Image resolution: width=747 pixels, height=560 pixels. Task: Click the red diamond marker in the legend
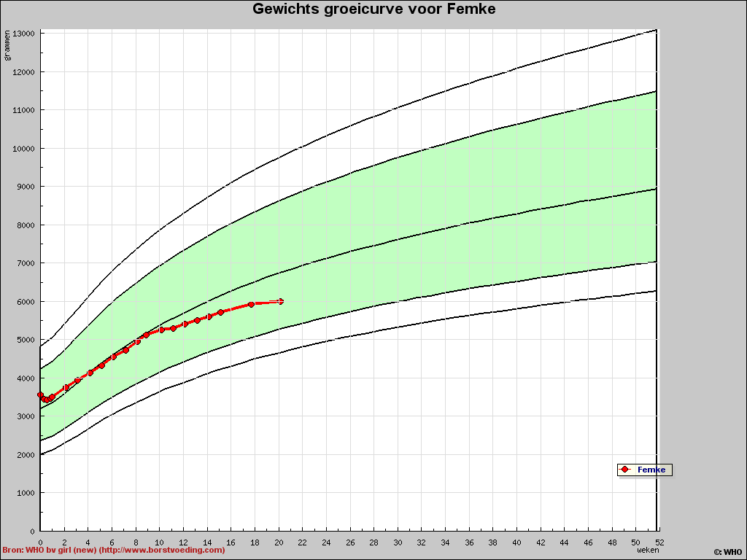[624, 470]
